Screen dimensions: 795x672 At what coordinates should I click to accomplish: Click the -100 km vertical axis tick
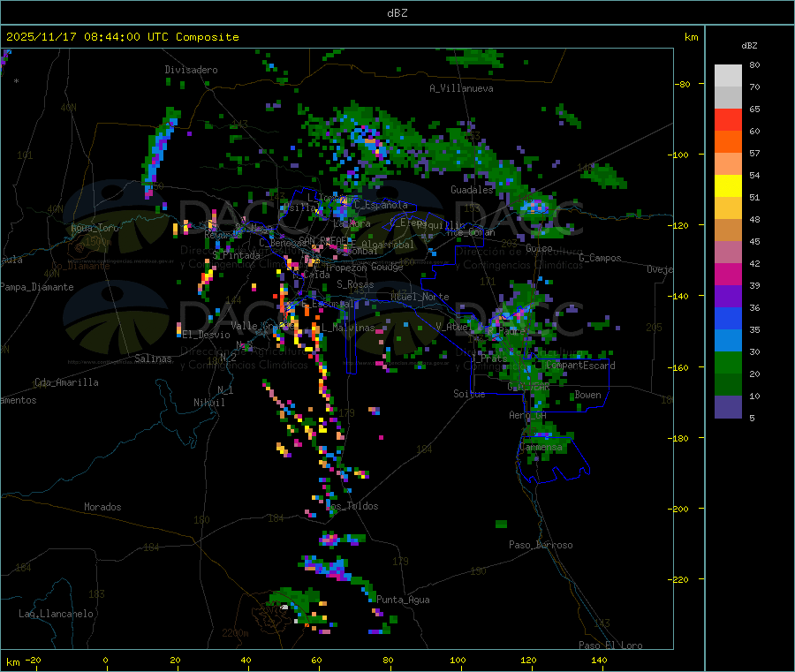pos(678,155)
